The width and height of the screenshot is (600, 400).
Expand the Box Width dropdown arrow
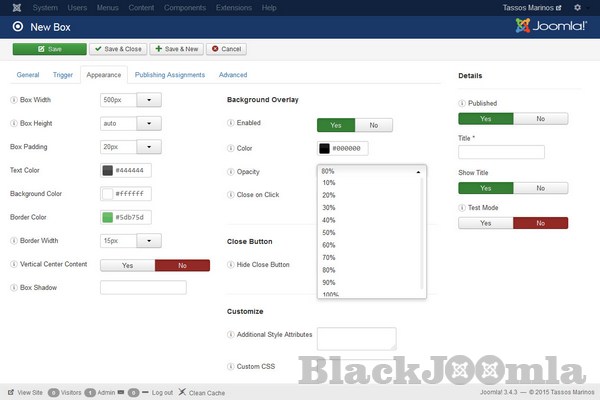[149, 99]
